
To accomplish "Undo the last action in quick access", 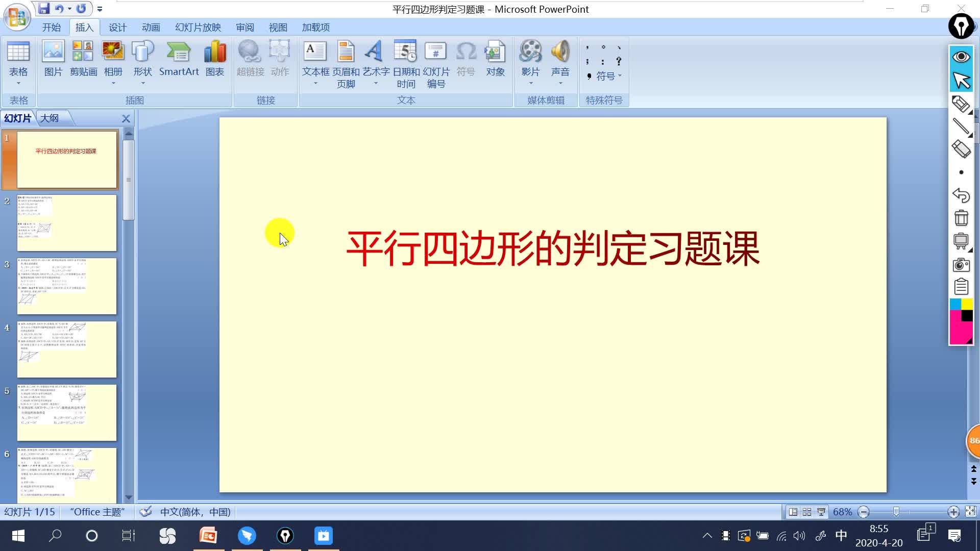I will point(59,9).
